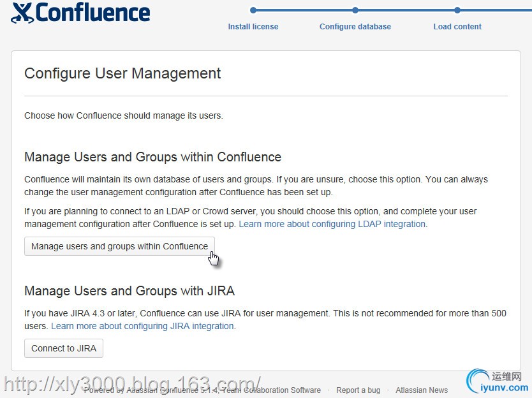Click the Confluence logo
532x398 pixels.
[x=80, y=13]
